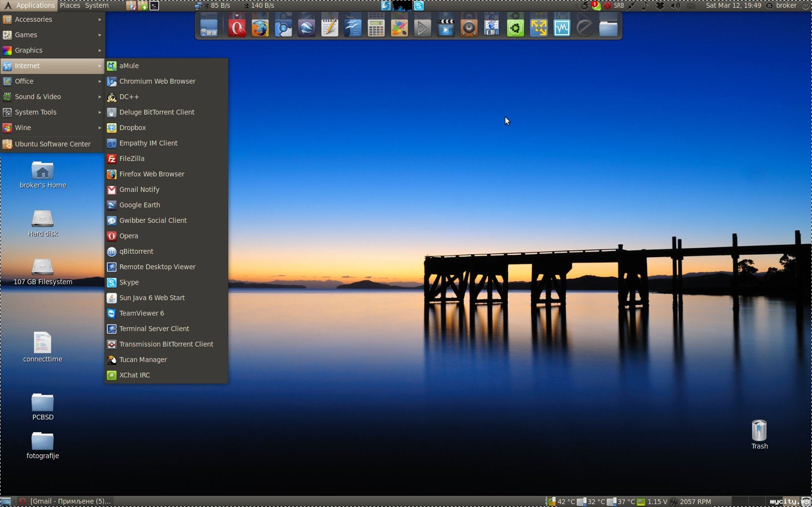812x507 pixels.
Task: Click the Skype icon in top panel
Action: [x=419, y=6]
